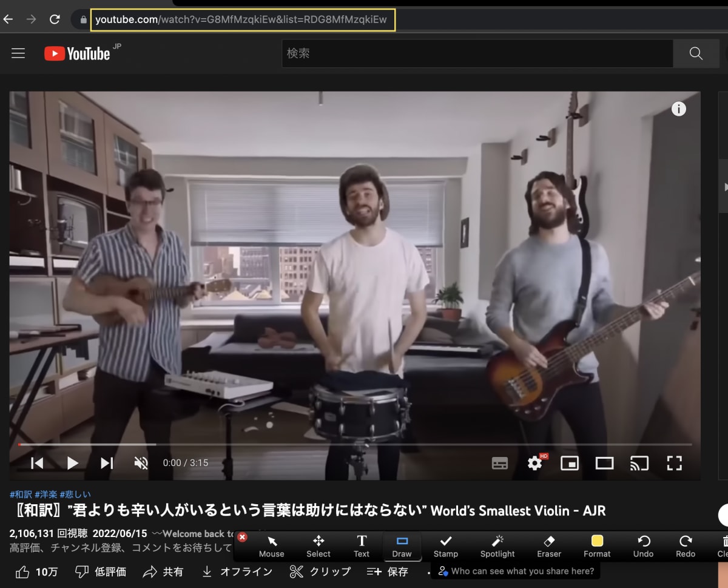Click the 2,106,131 回視聴 view count
Screen dimensions: 728x588
(48, 533)
